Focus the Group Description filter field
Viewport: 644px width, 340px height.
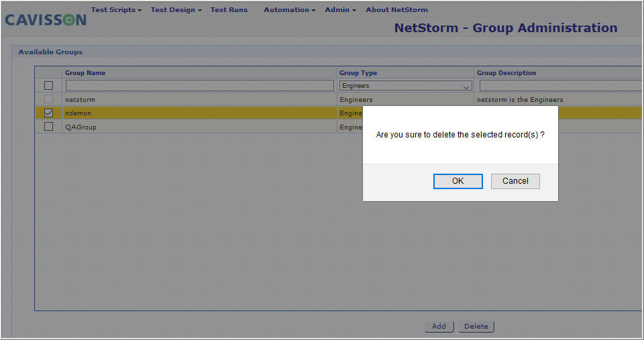[560, 85]
